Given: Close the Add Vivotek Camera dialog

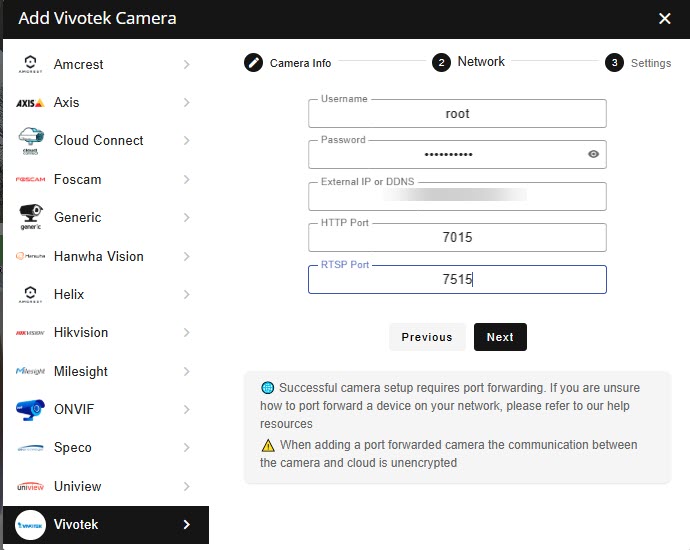Looking at the screenshot, I should point(665,18).
